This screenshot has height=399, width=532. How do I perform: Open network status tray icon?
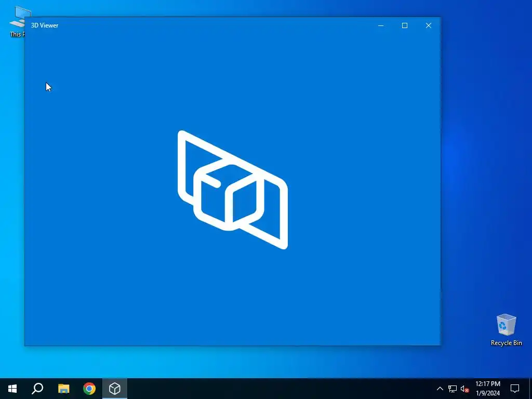(453, 389)
